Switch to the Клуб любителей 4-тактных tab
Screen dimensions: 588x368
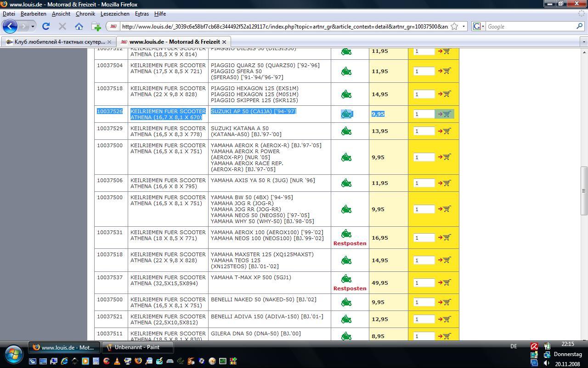(55, 42)
